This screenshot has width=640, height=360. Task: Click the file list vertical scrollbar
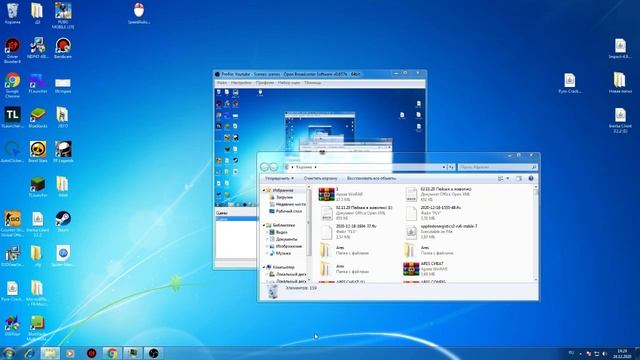tap(536, 233)
